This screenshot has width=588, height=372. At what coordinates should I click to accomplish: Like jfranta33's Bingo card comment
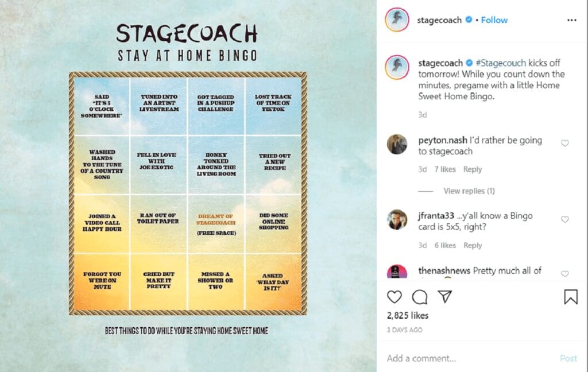point(565,219)
